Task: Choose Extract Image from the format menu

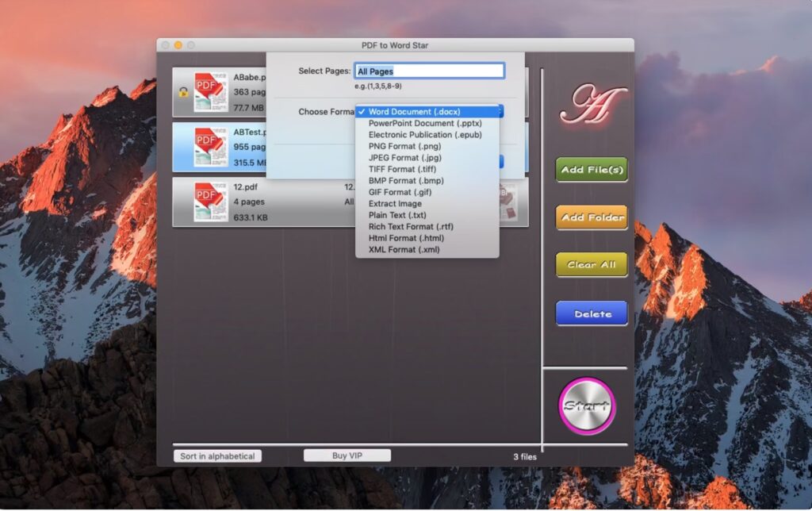Action: click(393, 203)
